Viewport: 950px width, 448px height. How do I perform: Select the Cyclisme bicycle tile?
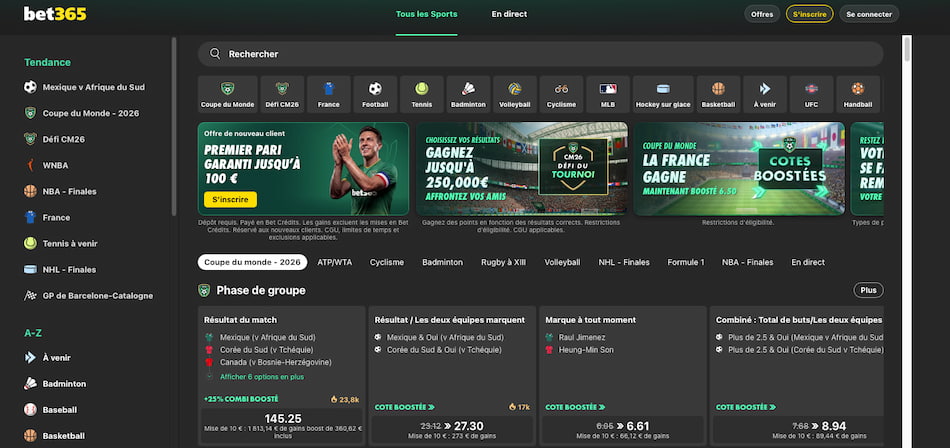pos(561,95)
